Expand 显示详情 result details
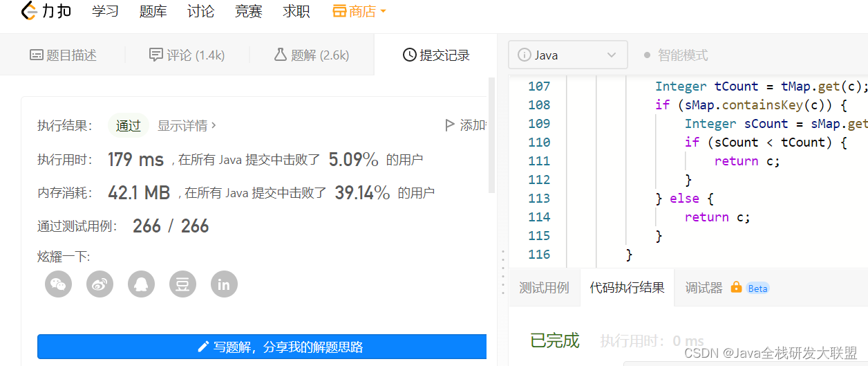Viewport: 868px width, 366px height. (x=187, y=125)
